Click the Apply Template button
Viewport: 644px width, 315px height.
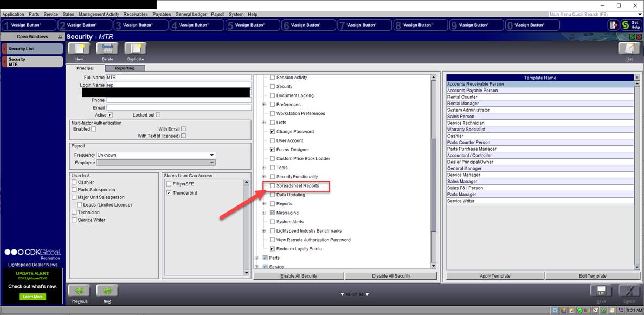point(495,276)
